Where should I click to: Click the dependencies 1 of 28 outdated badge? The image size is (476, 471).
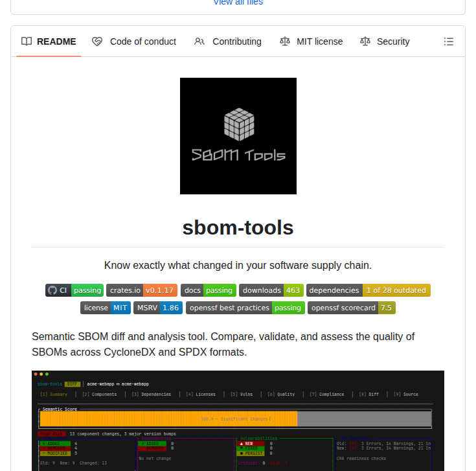point(368,290)
